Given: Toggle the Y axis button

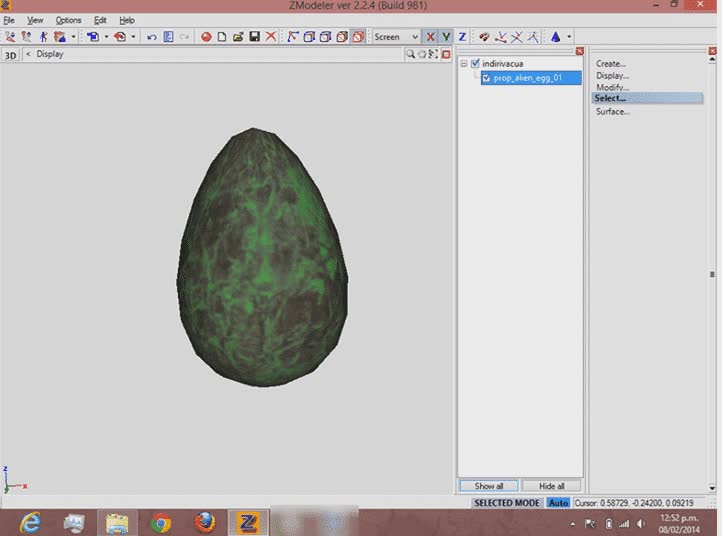Looking at the screenshot, I should pos(446,37).
